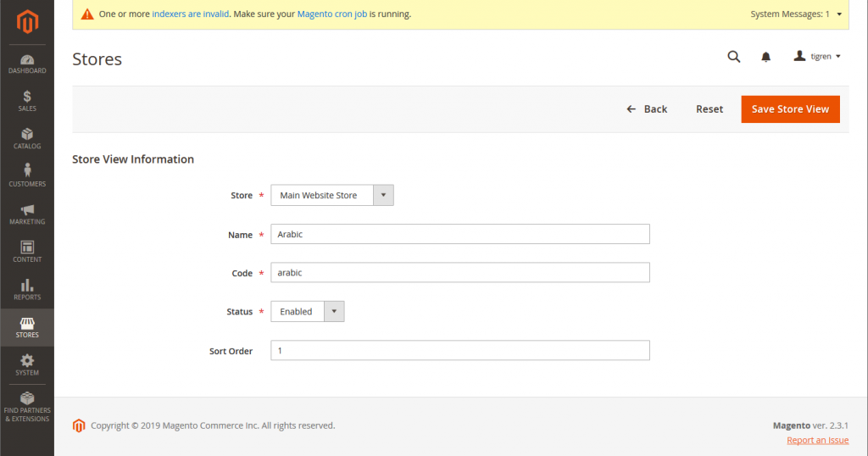
Task: Expand the System Messages dropdown arrow
Action: (x=839, y=14)
